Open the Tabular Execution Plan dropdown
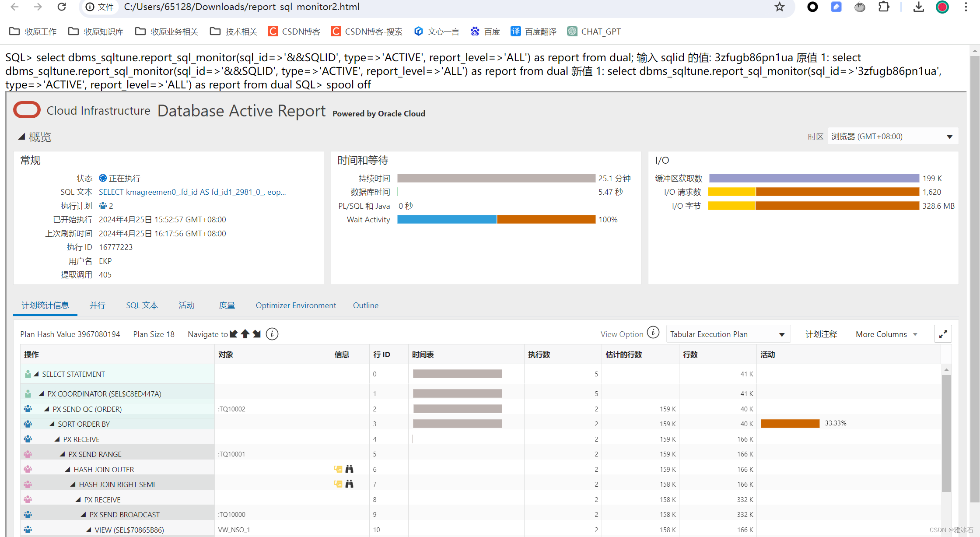Viewport: 980px width, 537px height. (x=728, y=334)
